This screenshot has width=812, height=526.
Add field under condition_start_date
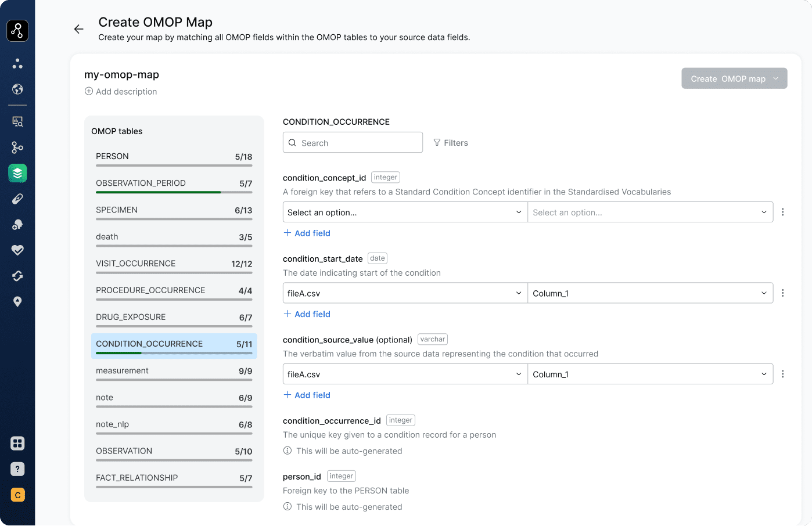[307, 314]
